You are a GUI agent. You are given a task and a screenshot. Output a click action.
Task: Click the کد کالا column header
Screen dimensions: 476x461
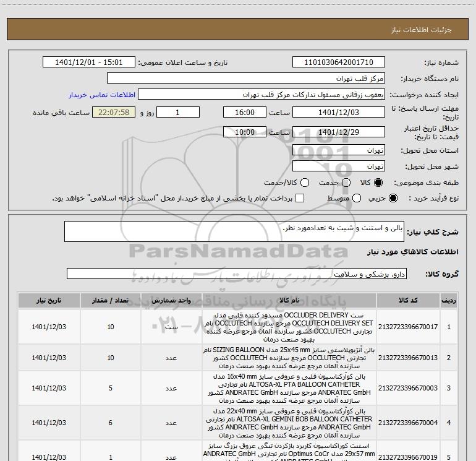click(x=408, y=301)
